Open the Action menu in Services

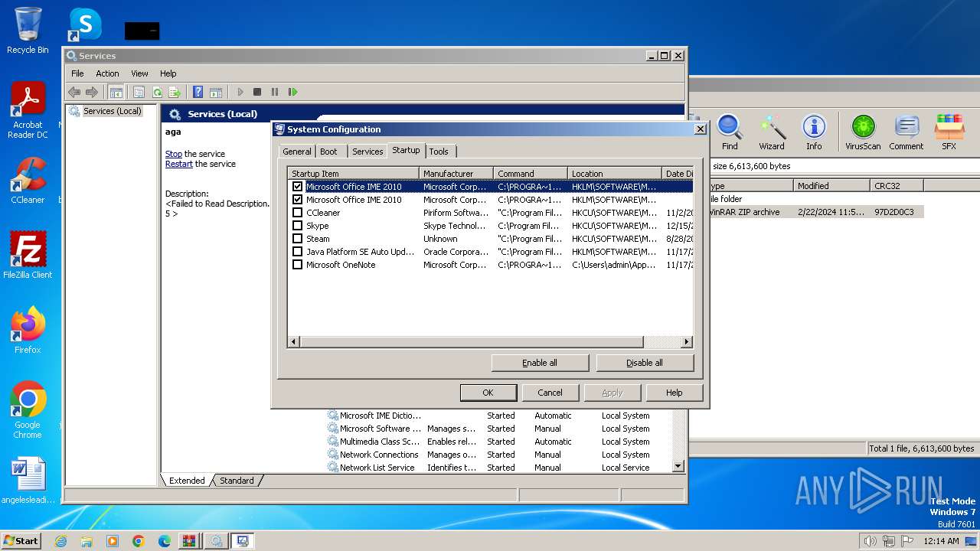click(107, 73)
